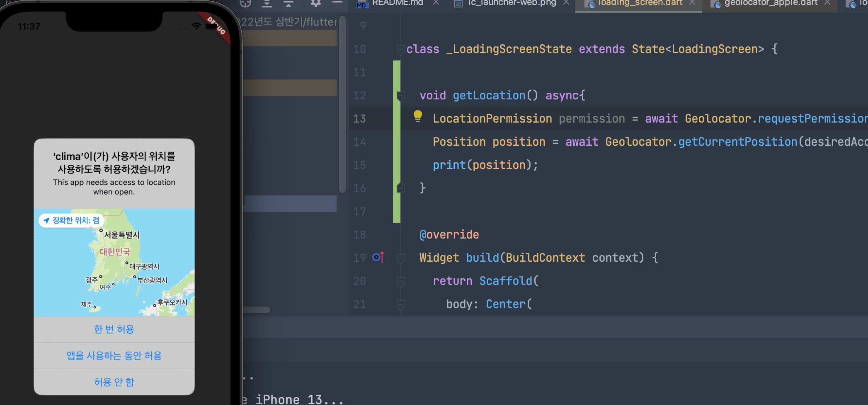The image size is (868, 405).
Task: Click the "@override" annotation
Action: tap(449, 235)
